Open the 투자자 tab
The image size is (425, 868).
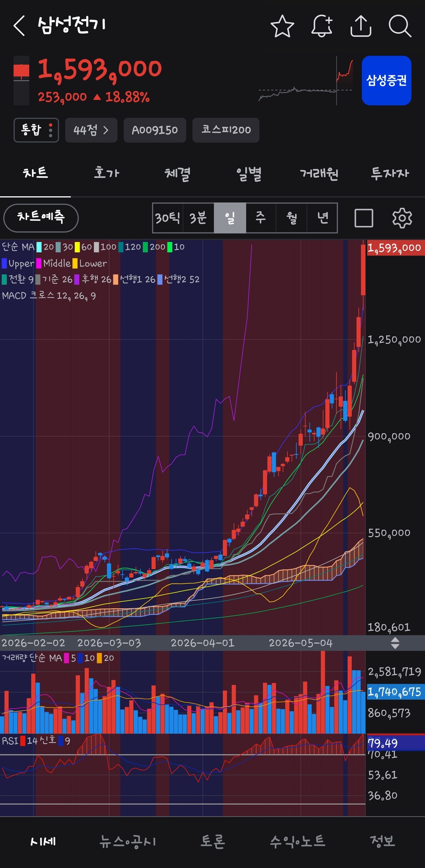pos(390,173)
